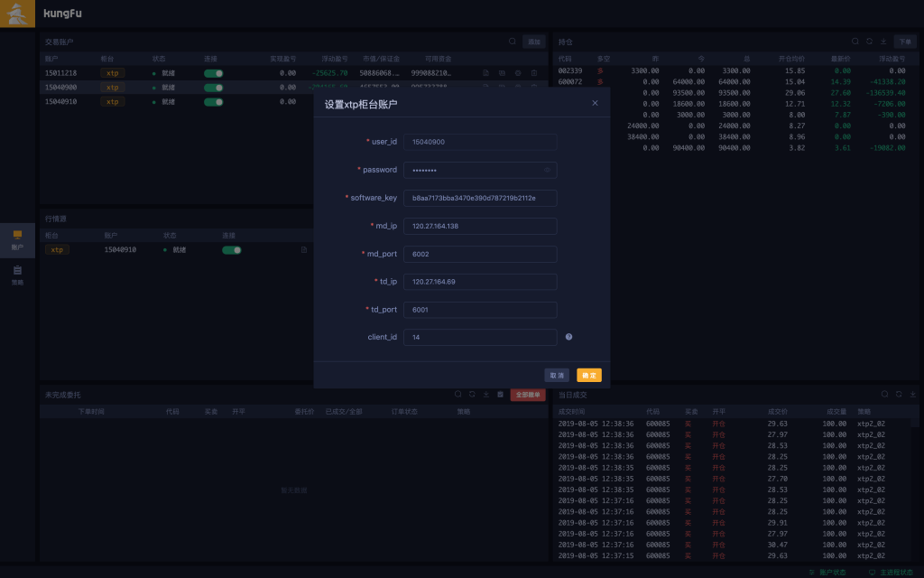Select trade at 12:37:15
Image resolution: width=924 pixels, height=578 pixels.
point(733,556)
